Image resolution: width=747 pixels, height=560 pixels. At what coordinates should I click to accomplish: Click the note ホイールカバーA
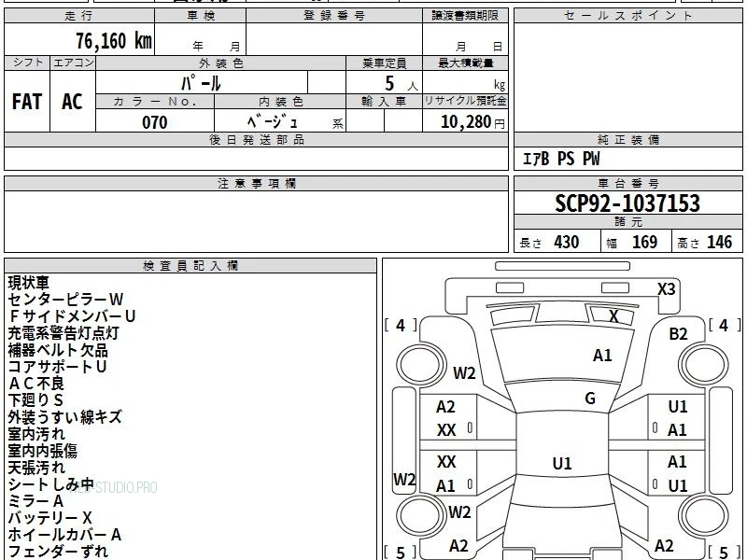(x=64, y=535)
